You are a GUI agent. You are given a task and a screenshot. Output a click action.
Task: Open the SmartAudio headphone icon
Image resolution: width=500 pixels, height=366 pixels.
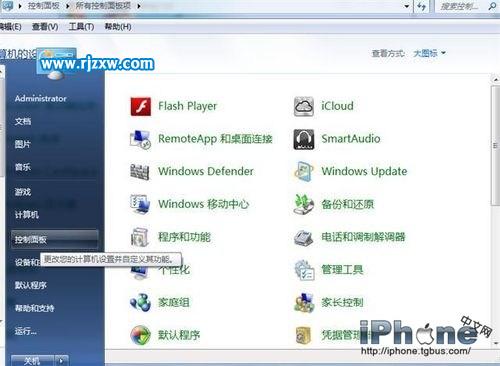[x=304, y=139]
